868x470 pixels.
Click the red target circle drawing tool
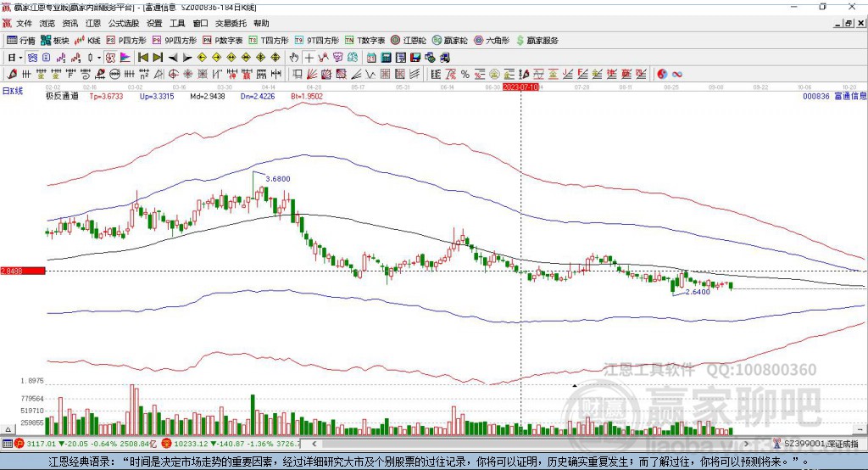(173, 75)
